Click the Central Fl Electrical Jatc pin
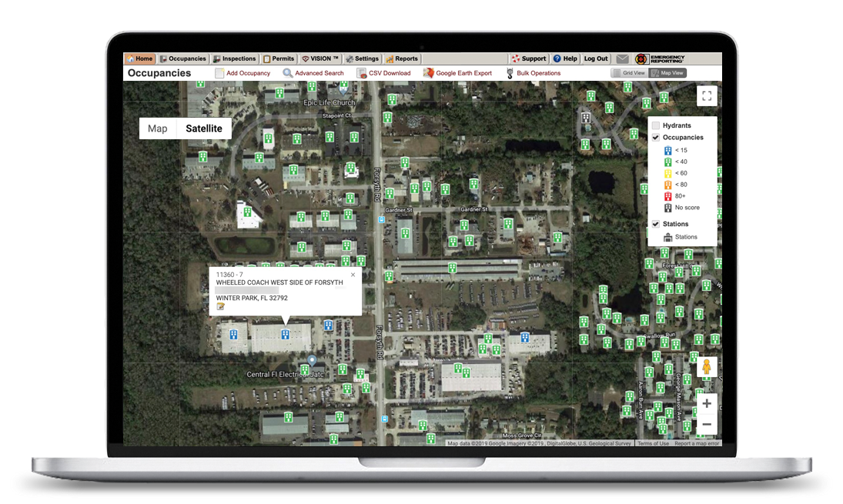 (312, 360)
